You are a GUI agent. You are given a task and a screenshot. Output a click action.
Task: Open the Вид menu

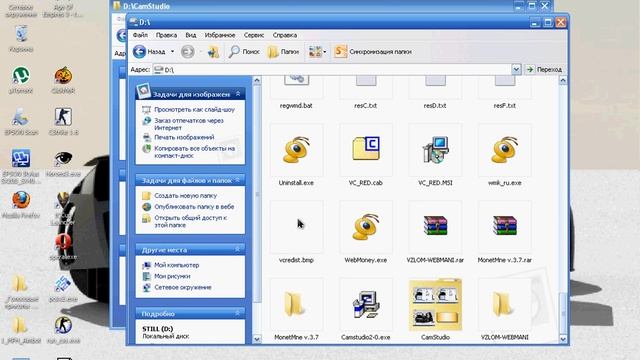(x=191, y=35)
